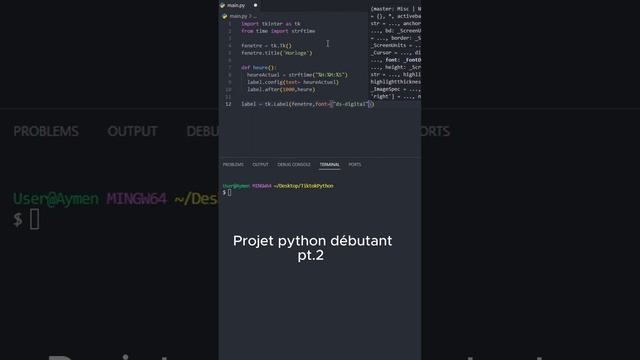Open the PROBLEMS panel tab
Viewport: 640px width, 360px height.
click(x=233, y=164)
